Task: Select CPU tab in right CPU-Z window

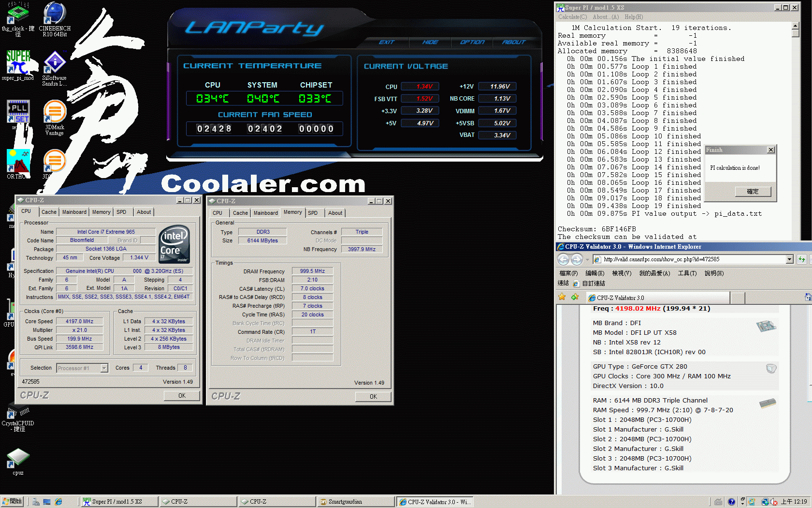Action: (x=217, y=213)
